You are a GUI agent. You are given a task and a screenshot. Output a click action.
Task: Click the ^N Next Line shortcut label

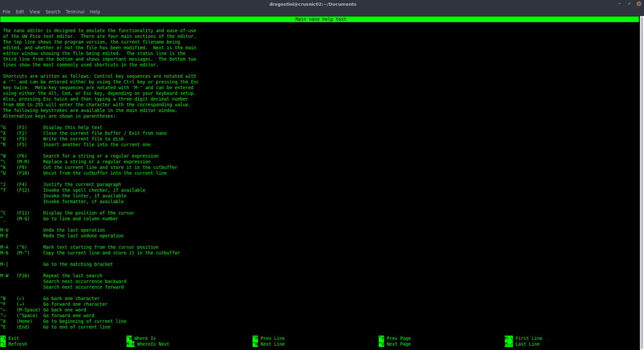pyautogui.click(x=269, y=344)
